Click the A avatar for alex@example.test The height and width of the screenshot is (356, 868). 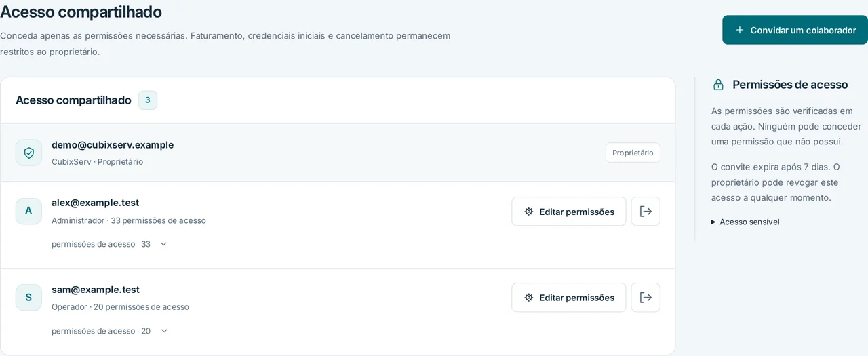28,211
